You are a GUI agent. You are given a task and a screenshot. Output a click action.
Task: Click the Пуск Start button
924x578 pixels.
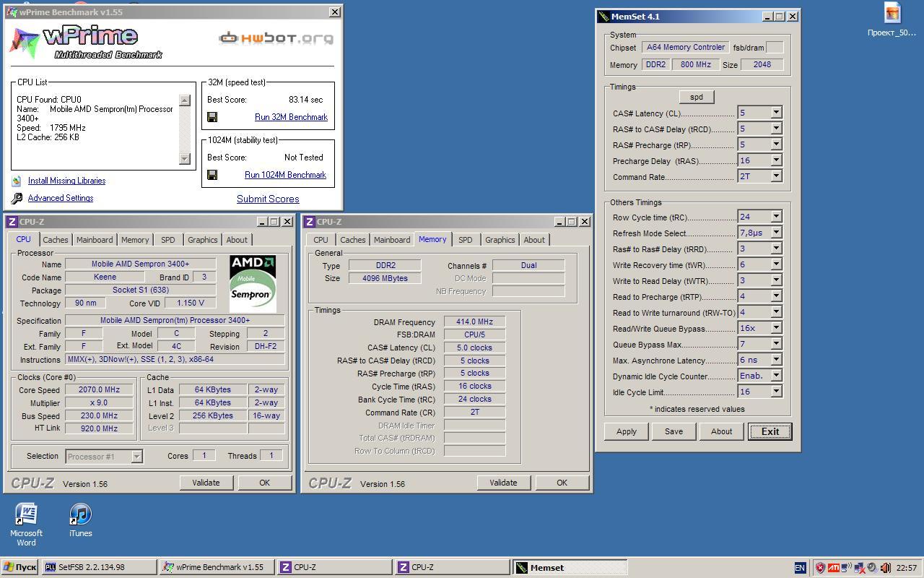click(x=20, y=567)
